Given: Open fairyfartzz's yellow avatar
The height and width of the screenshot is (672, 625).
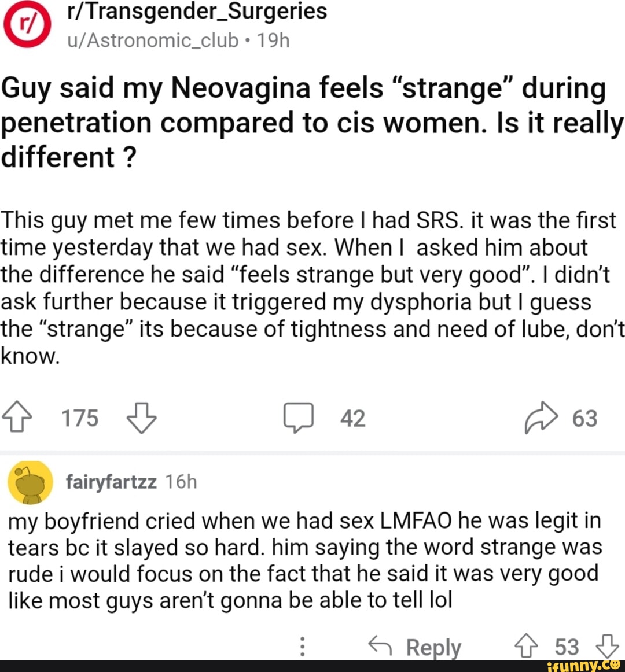Looking at the screenshot, I should click(30, 482).
